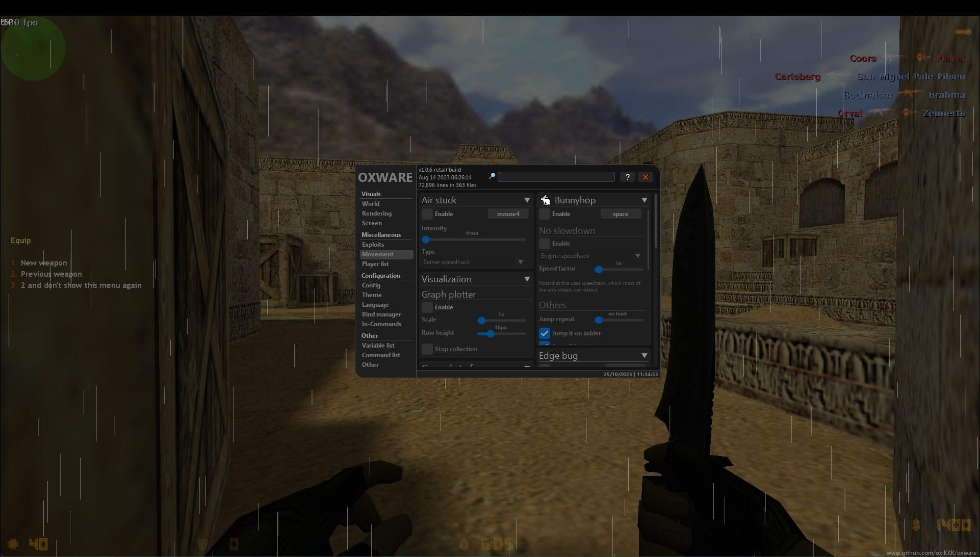Click the Bind manager button
980x557 pixels.
(x=381, y=314)
